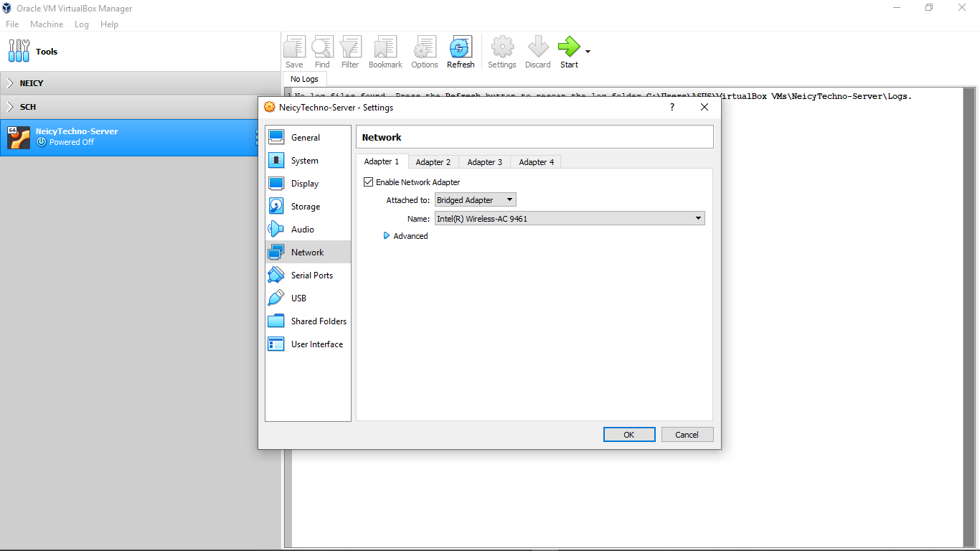Click the Find toolbar icon

322,52
